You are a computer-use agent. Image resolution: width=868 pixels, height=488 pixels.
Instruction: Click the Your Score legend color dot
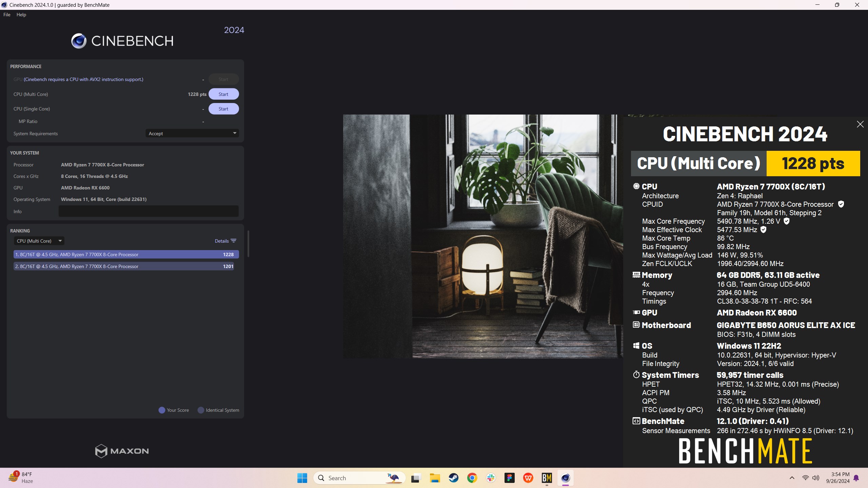(162, 410)
